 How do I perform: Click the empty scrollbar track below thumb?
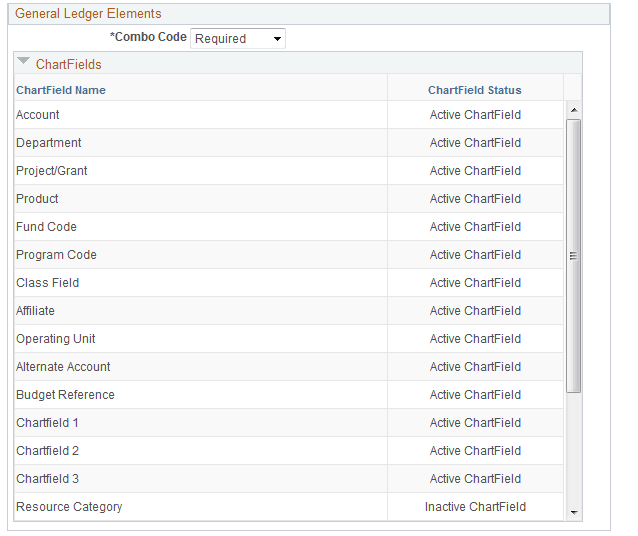point(574,449)
